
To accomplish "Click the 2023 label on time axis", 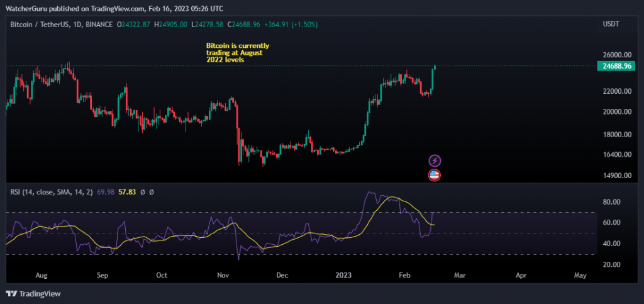I will pos(344,275).
